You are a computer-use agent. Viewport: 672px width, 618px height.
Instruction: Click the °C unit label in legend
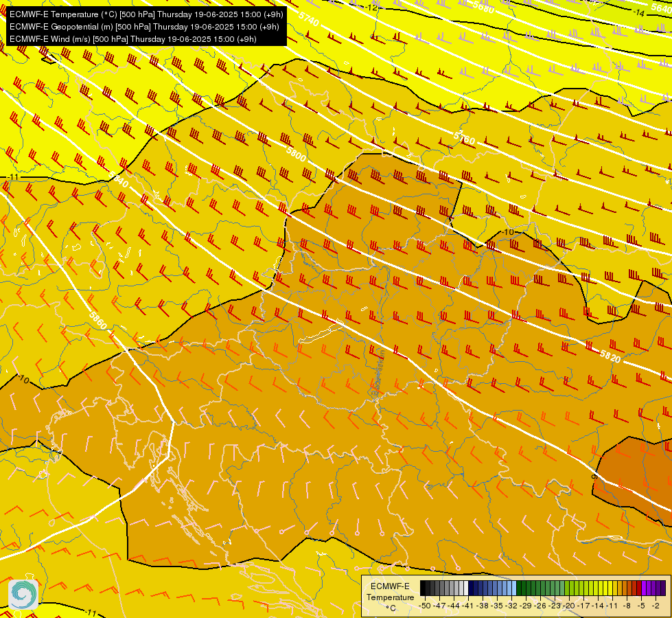coord(391,608)
